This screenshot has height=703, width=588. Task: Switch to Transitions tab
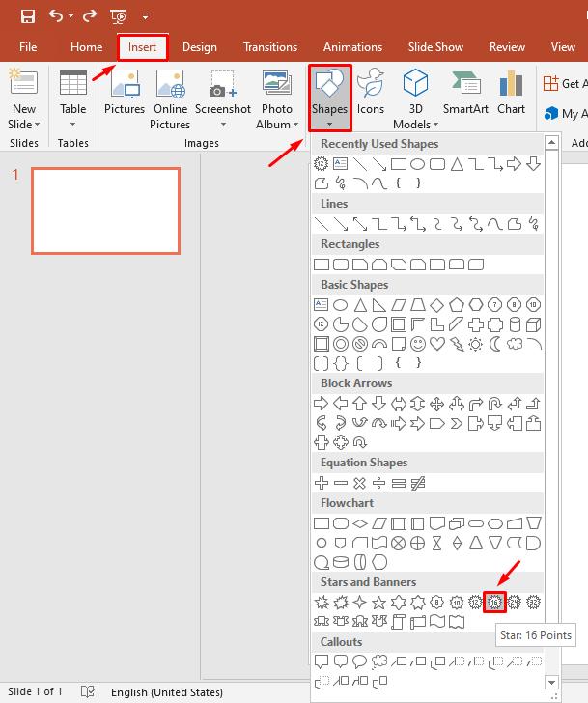point(270,47)
